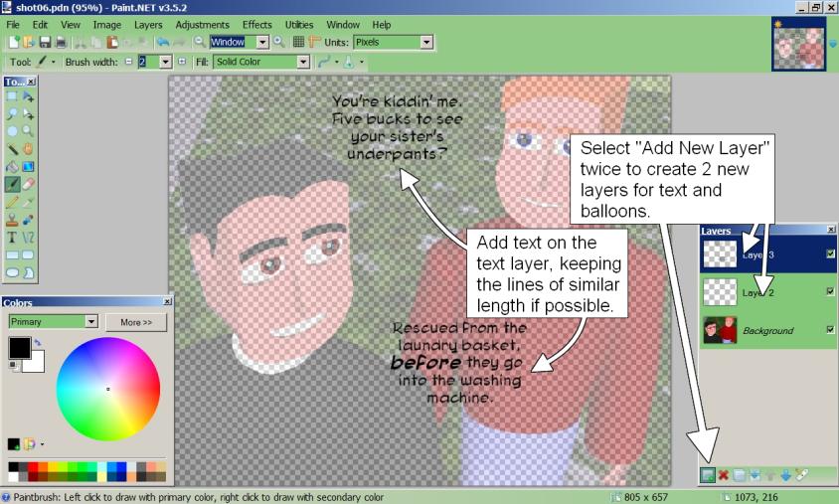Pick the Pan hand tool
The height and width of the screenshot is (504, 839).
[x=28, y=149]
